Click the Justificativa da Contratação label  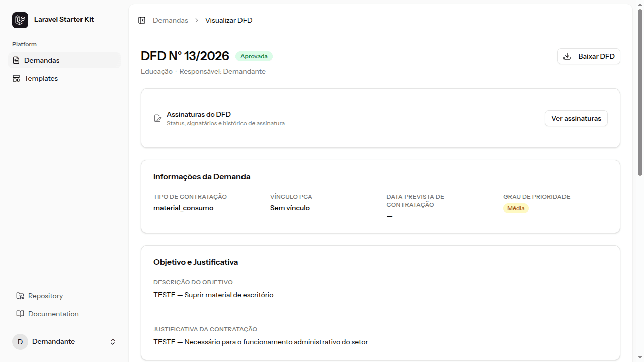205,329
